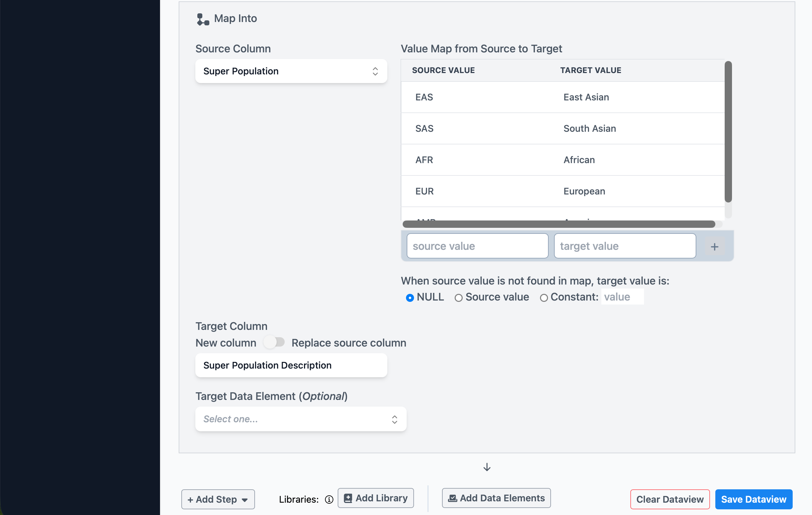Click the horizontal scrollbar under the value map
Screen dimensions: 812x515
coord(558,224)
